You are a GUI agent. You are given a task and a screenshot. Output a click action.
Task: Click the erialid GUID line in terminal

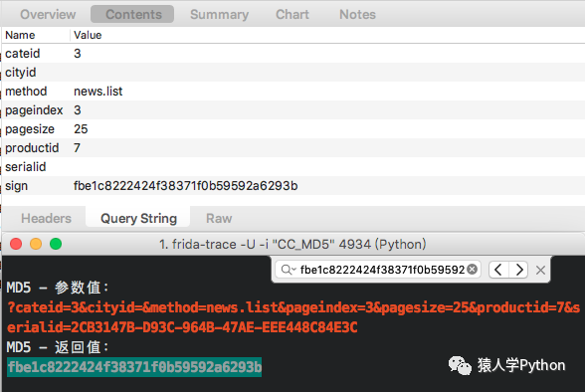(x=182, y=327)
